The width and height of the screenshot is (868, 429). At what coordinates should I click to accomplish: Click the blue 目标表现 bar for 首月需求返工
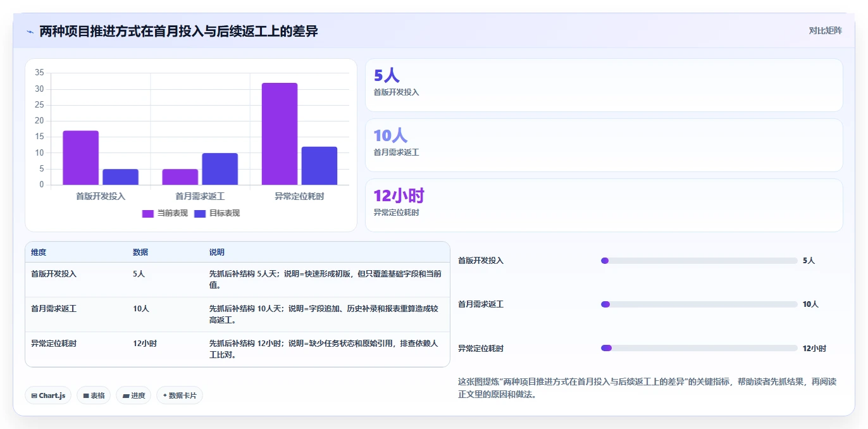[220, 169]
